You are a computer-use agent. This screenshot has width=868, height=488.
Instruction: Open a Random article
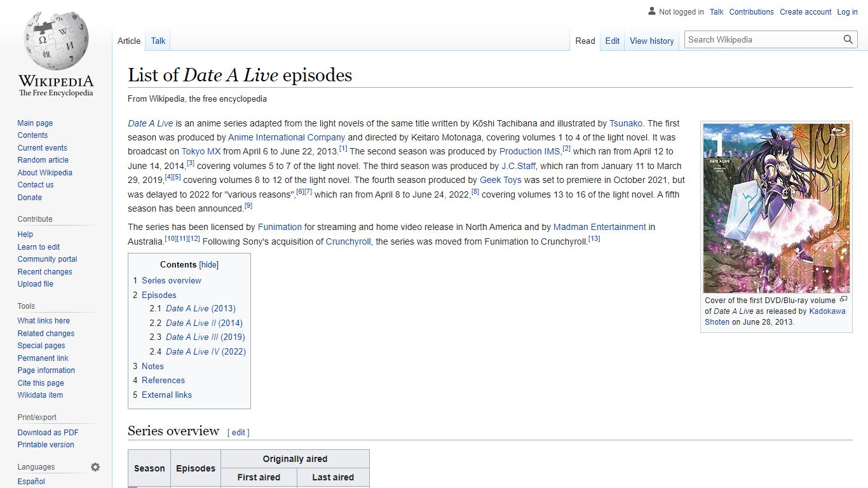[43, 160]
